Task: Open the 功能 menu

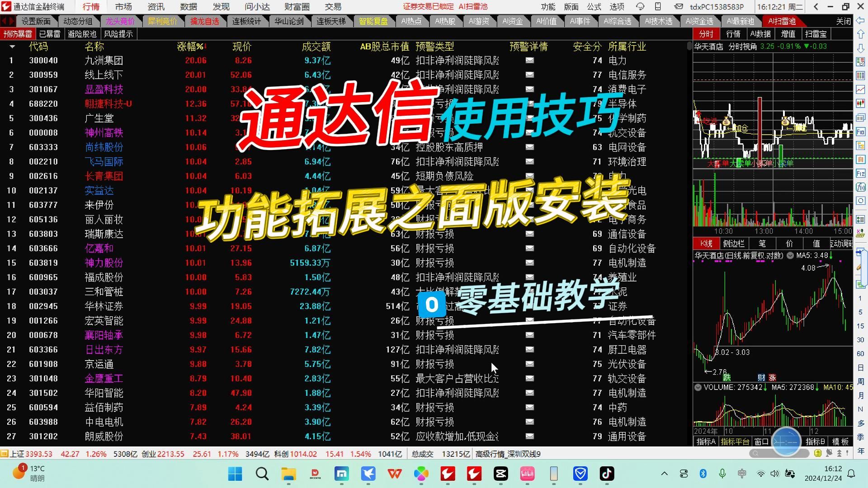Action: pyautogui.click(x=548, y=7)
